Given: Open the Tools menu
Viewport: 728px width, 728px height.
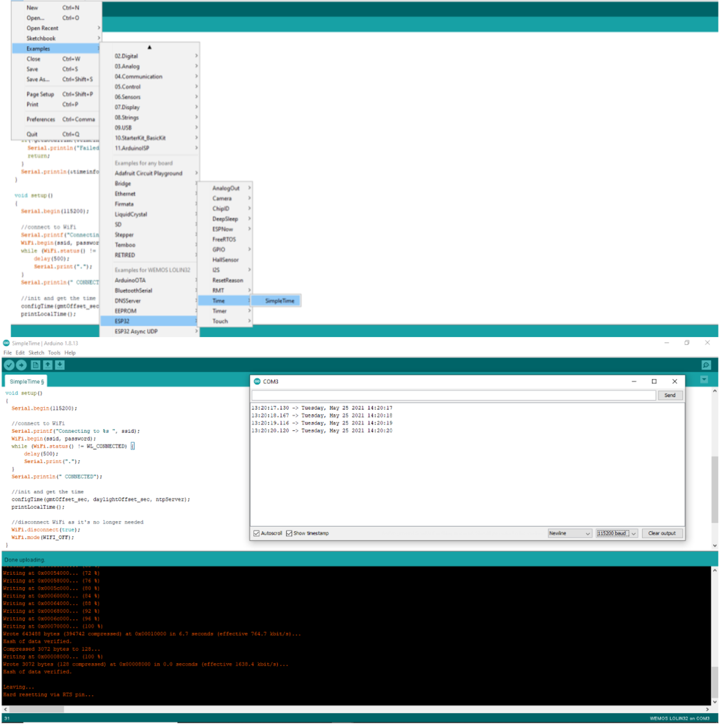Looking at the screenshot, I should [x=54, y=353].
